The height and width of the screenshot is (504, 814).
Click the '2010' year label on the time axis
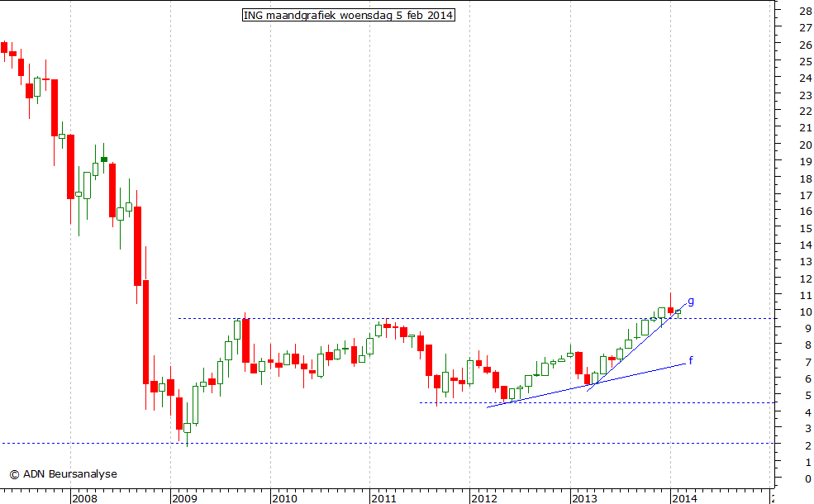[x=284, y=498]
